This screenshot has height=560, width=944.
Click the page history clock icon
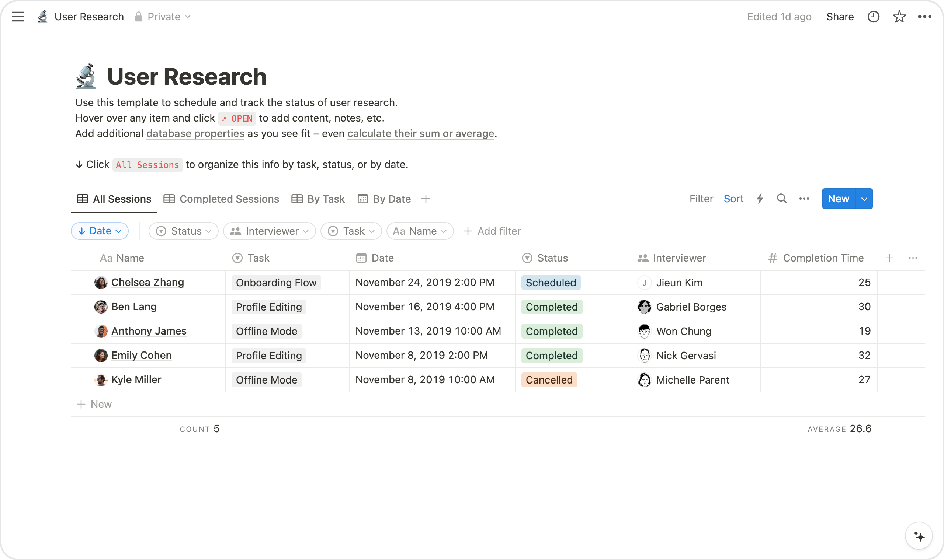tap(873, 17)
